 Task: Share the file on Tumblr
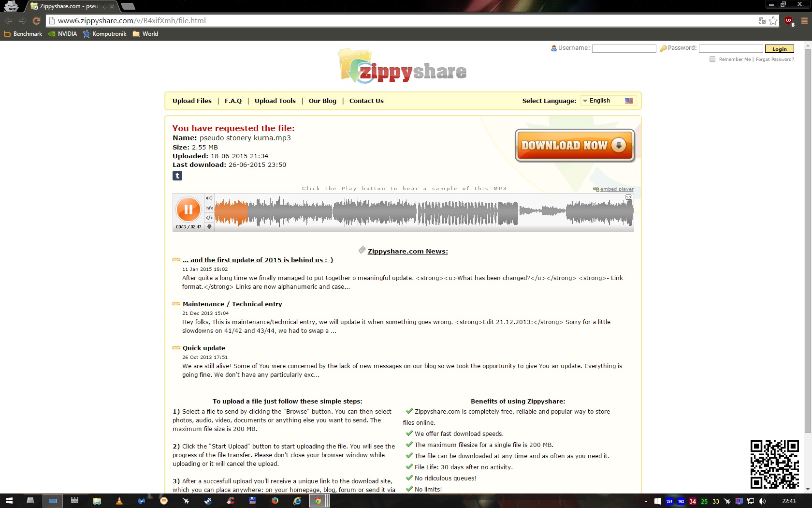(177, 176)
